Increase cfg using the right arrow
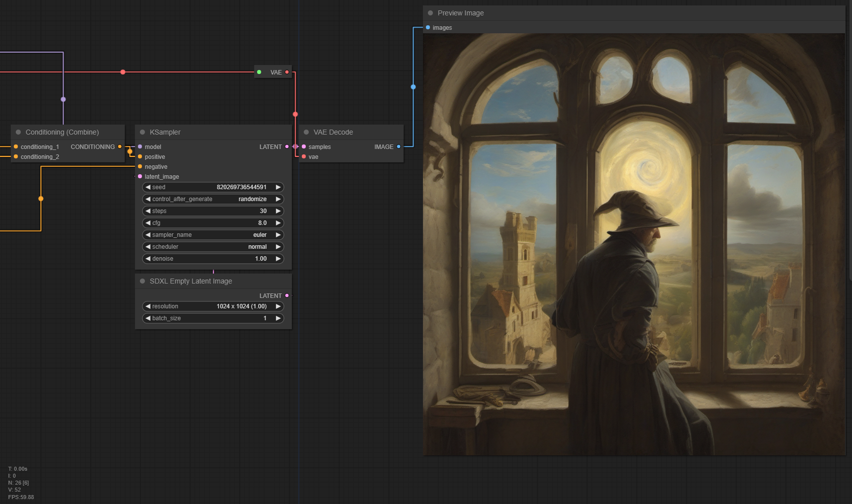852x504 pixels. tap(278, 223)
